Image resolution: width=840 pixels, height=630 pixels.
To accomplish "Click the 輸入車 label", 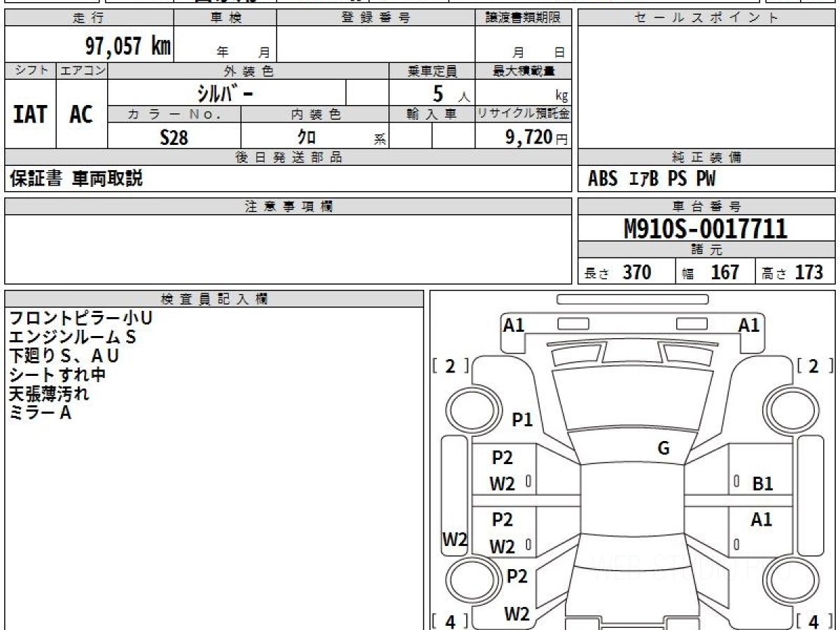I will coord(432,115).
